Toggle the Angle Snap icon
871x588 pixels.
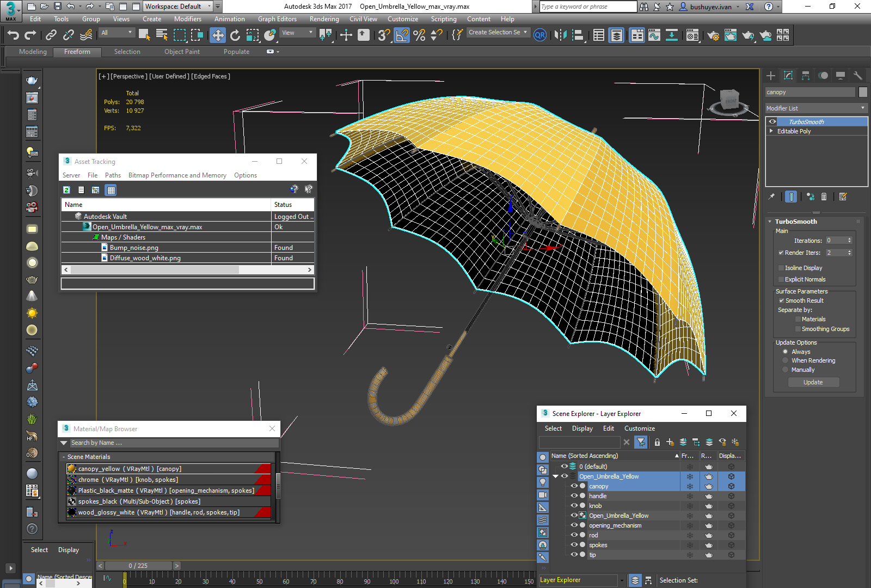click(x=402, y=35)
